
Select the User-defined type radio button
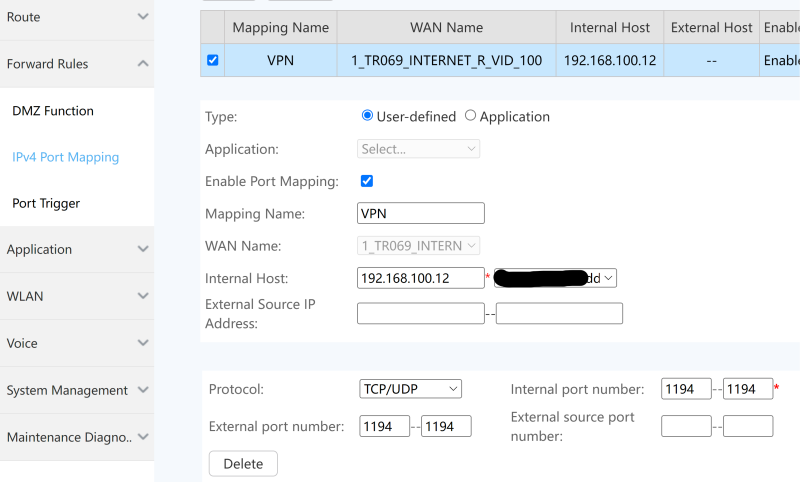pos(367,116)
